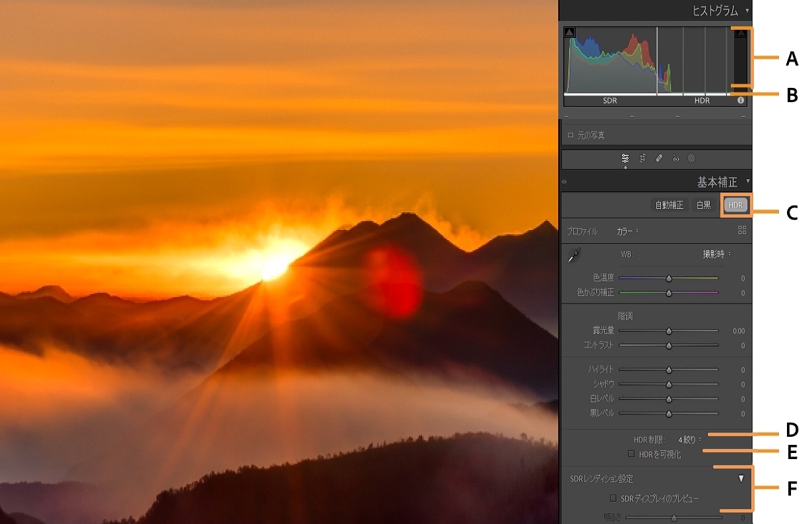Click inside the histogram graph
Viewport: 812px width, 524px height.
tap(655, 59)
